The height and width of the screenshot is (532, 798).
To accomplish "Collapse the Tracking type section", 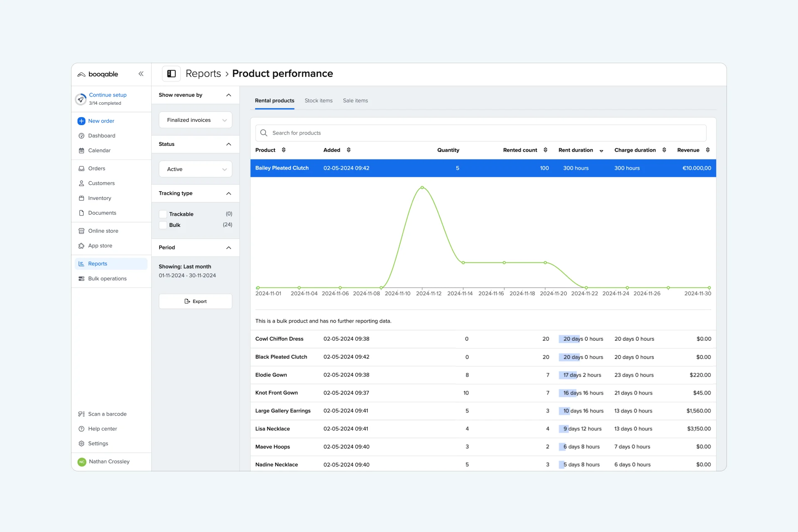I will [x=229, y=193].
